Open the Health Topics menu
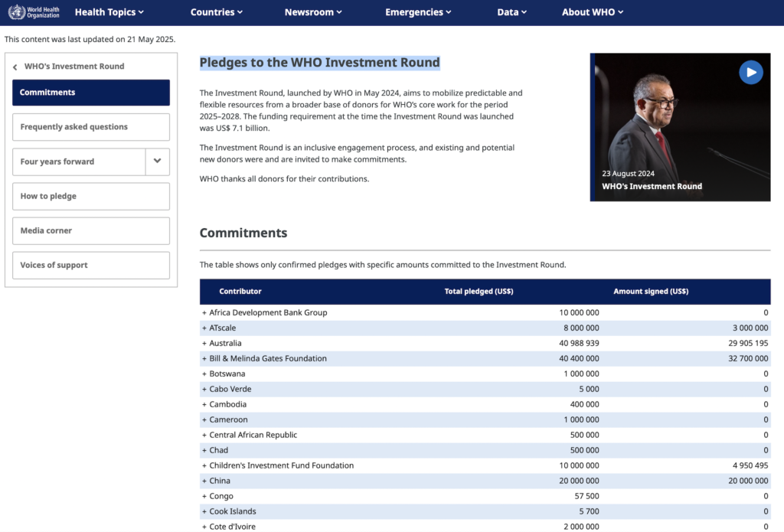Screen dimensions: 784x532 (x=109, y=12)
